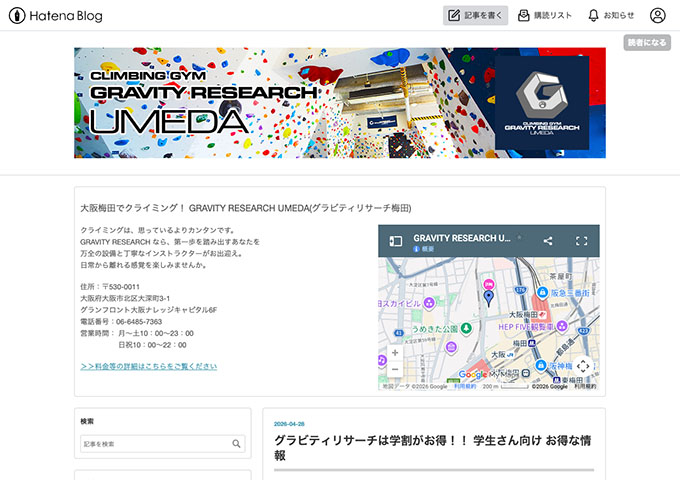Screen dimensions: 680x480
Task: Focus the 記事を検索 search field
Action: click(x=163, y=444)
